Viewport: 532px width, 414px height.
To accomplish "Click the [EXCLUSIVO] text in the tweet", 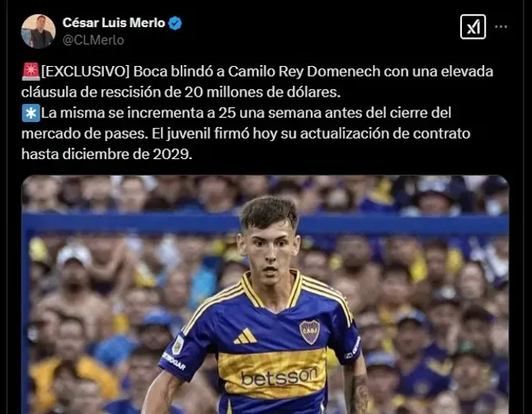I will (x=85, y=72).
